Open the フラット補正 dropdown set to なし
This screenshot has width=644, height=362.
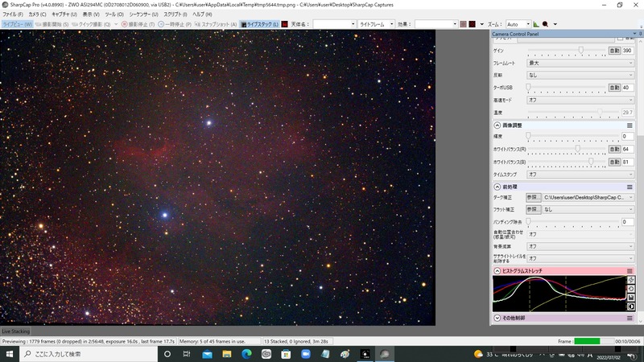[588, 209]
